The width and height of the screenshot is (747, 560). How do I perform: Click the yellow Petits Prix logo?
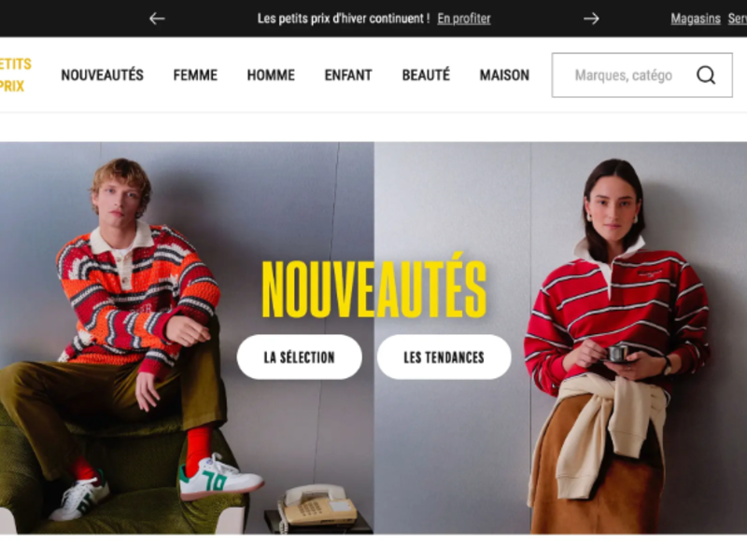14,76
